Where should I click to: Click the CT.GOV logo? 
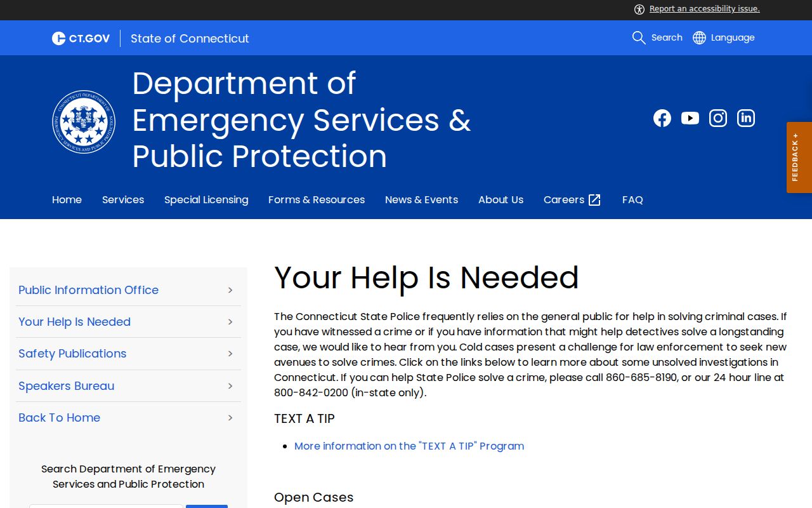(81, 38)
